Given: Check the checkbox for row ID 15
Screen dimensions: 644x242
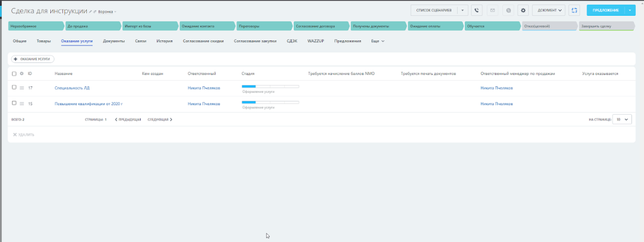Looking at the screenshot, I should click(x=14, y=103).
